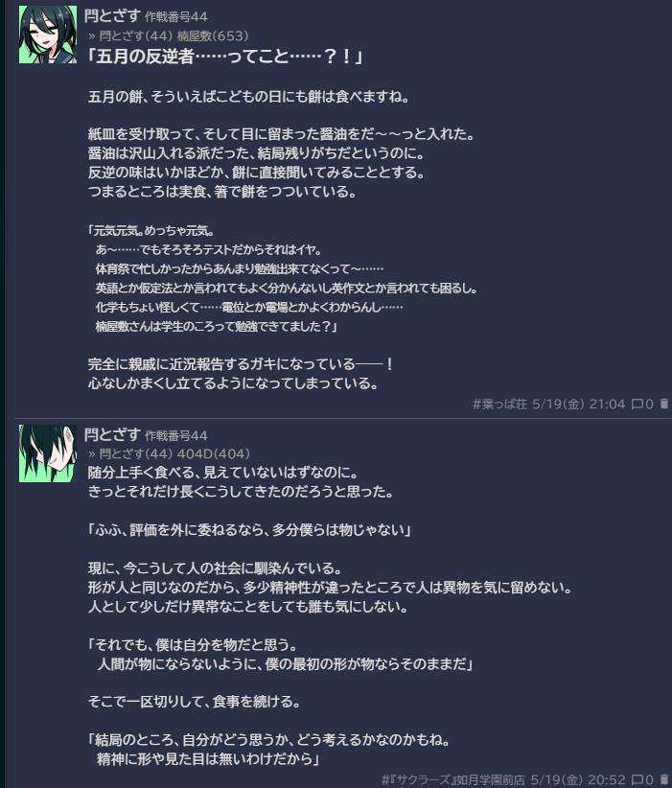
Task: Open the #葉っぱ荘 location tag
Action: pyautogui.click(x=499, y=404)
